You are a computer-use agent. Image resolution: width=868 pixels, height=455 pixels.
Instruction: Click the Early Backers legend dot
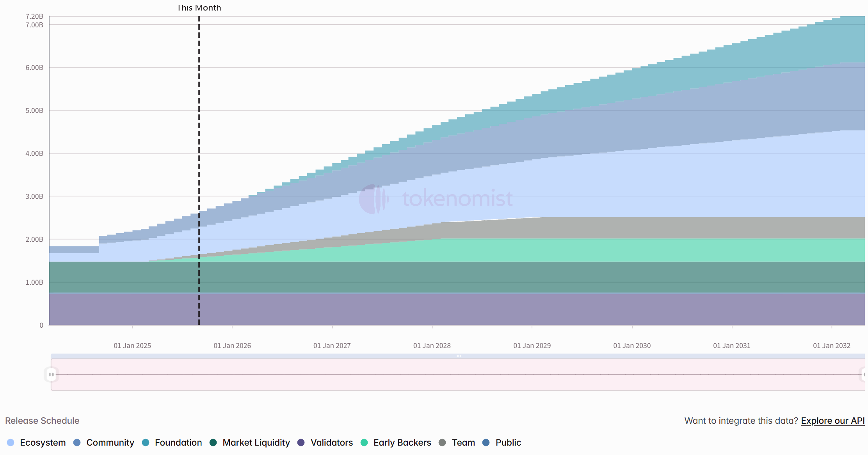pos(364,443)
